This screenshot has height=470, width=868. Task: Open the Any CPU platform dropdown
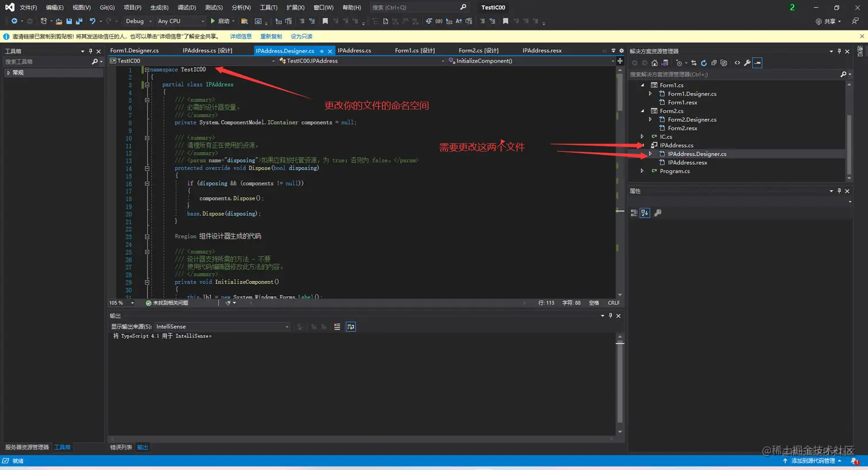[x=181, y=21]
